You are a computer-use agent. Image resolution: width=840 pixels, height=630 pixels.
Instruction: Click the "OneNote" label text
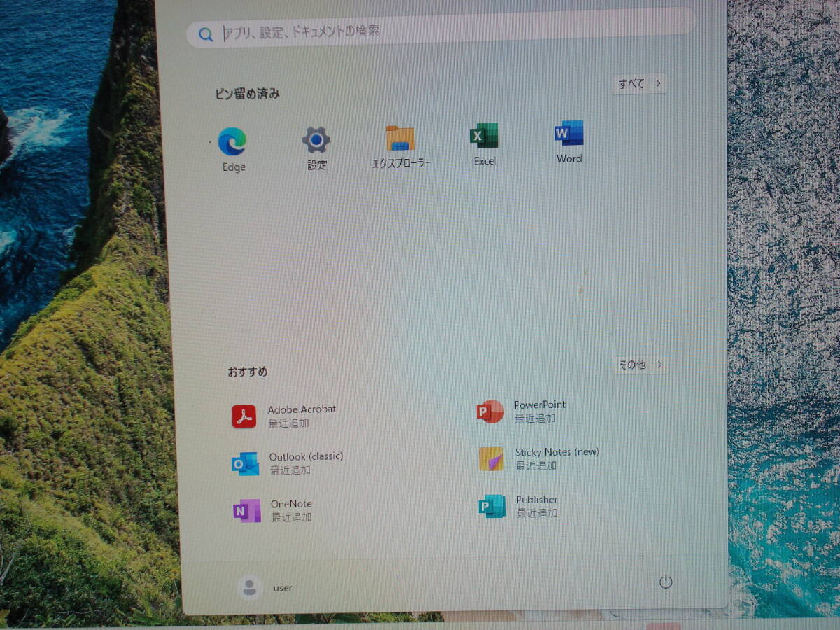[291, 504]
